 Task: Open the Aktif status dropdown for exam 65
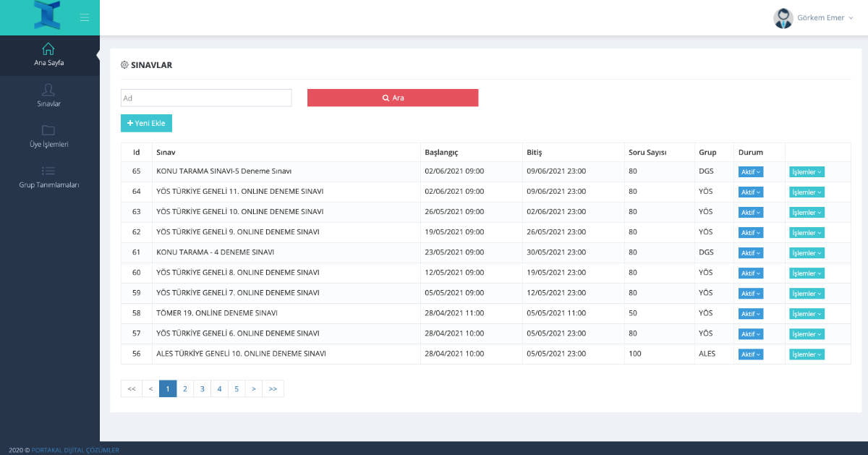751,171
